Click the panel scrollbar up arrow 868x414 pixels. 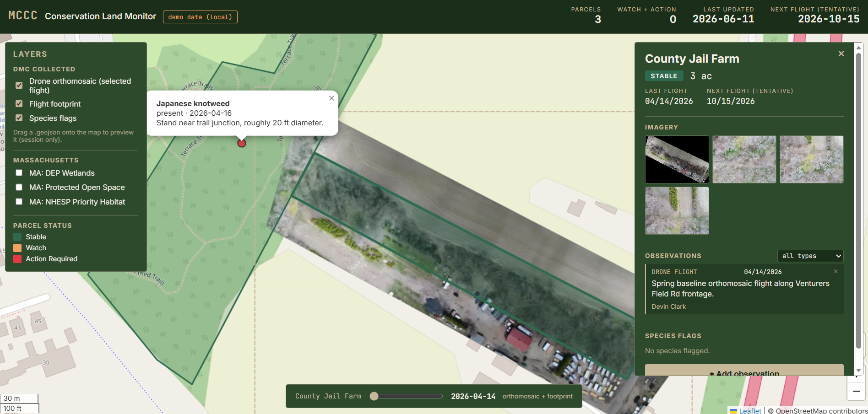coord(859,48)
